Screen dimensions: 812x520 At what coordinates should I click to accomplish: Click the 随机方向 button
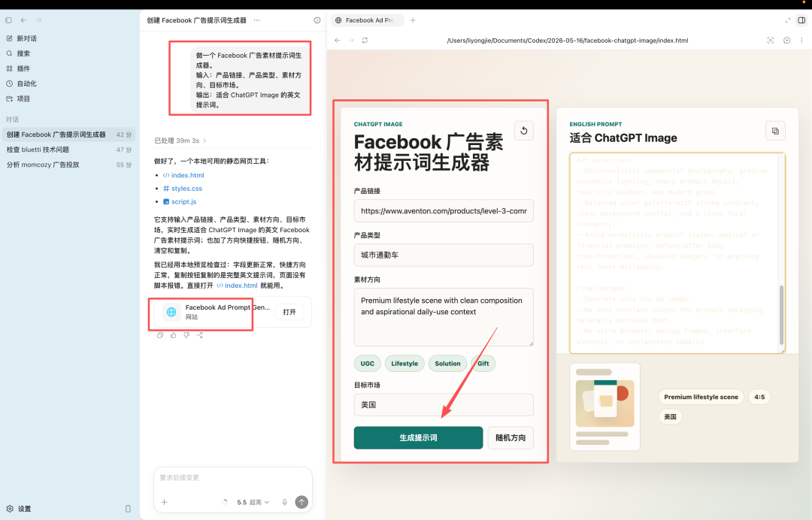click(x=511, y=438)
